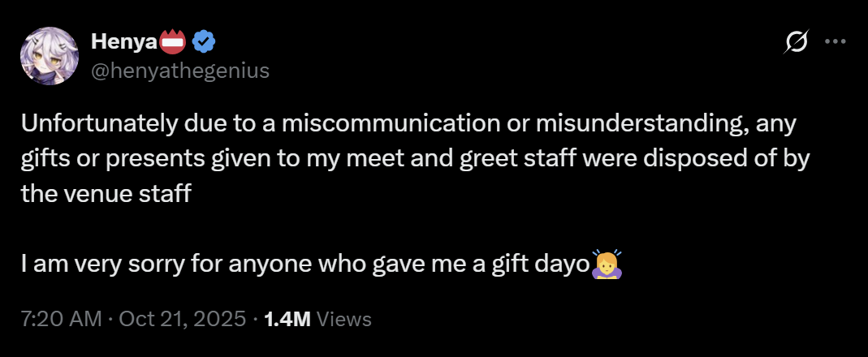Click the text line 'the venue staff'

106,194
